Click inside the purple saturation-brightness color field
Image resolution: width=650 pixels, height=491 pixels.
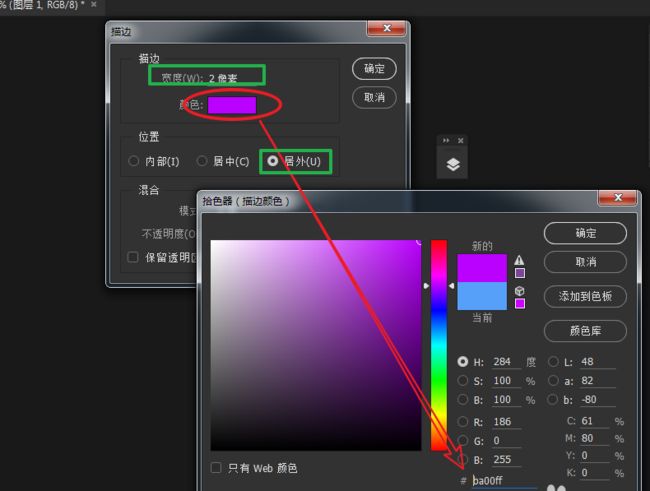click(x=316, y=345)
